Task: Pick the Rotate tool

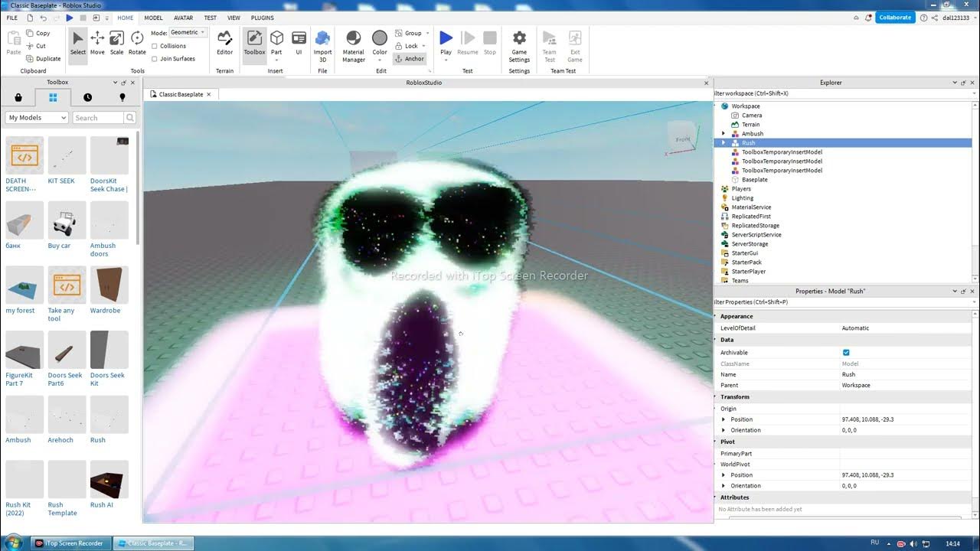Action: pos(137,43)
